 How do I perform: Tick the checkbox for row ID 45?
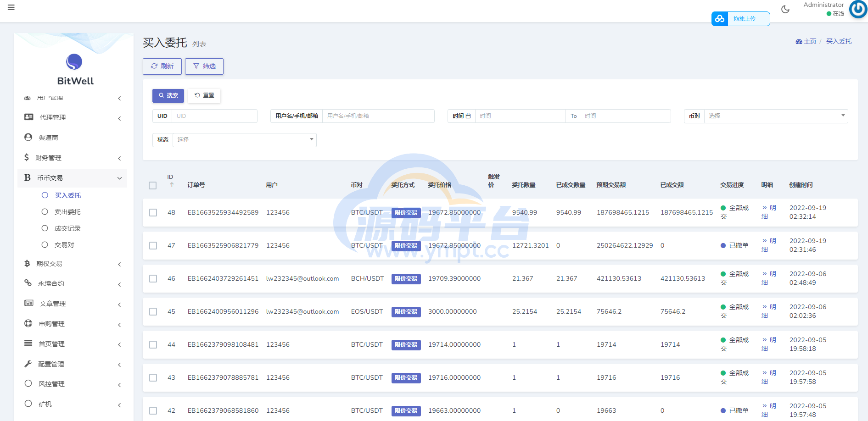153,311
